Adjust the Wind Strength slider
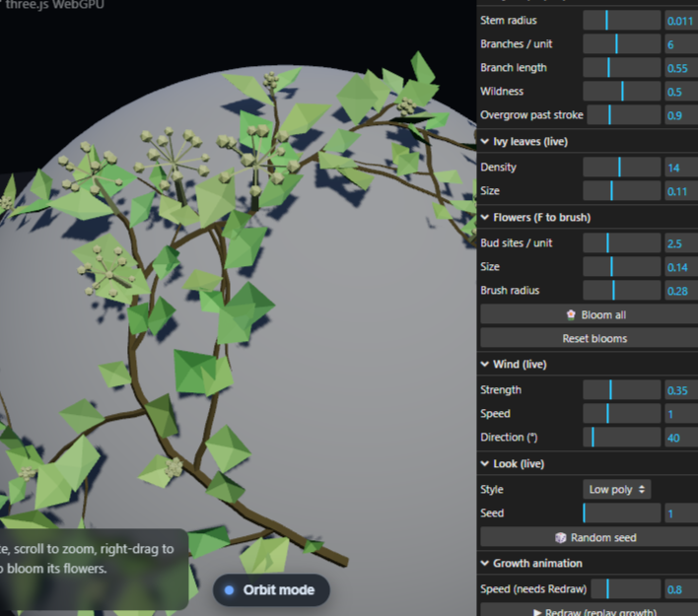 622,390
